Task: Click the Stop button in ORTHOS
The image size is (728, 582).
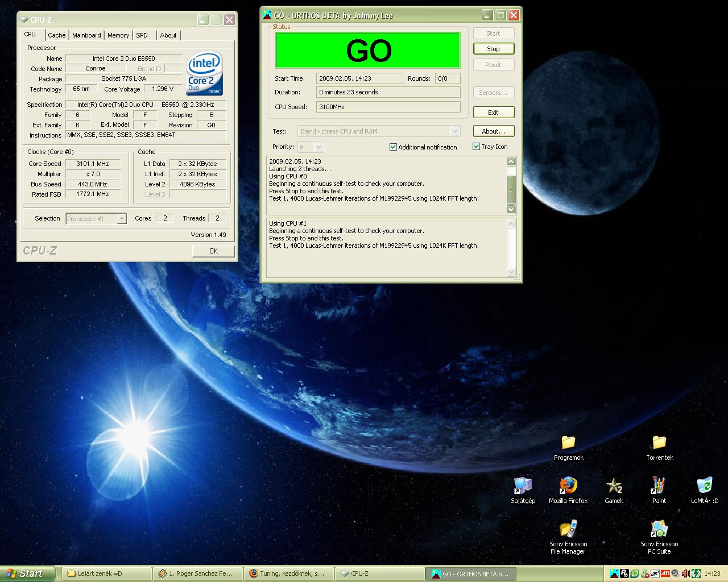Action: click(493, 49)
